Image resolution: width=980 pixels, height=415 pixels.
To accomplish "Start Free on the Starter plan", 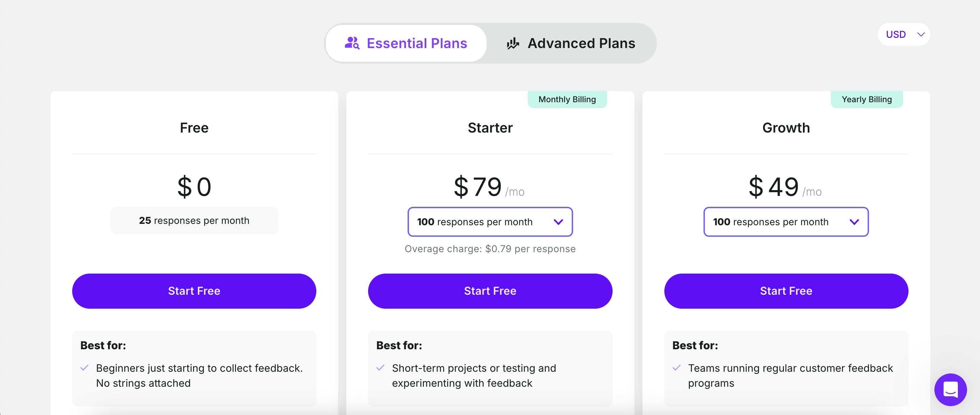I will coord(490,291).
